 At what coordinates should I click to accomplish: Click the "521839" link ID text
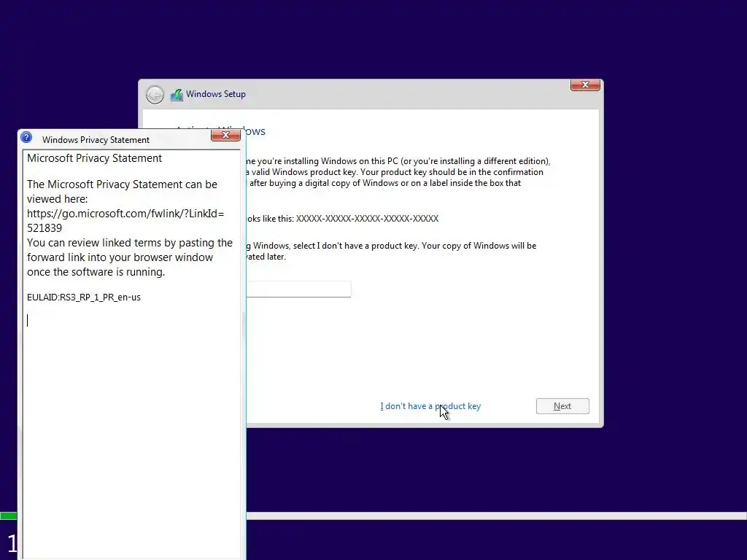[44, 228]
